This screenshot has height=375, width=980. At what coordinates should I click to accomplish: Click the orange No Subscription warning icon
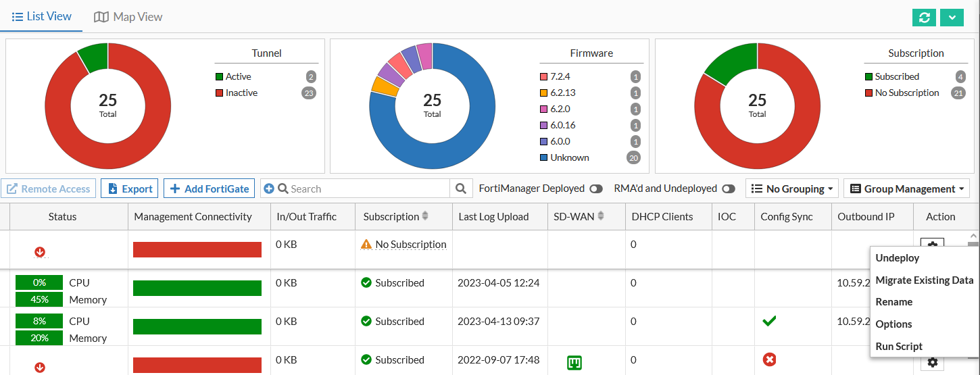(366, 245)
